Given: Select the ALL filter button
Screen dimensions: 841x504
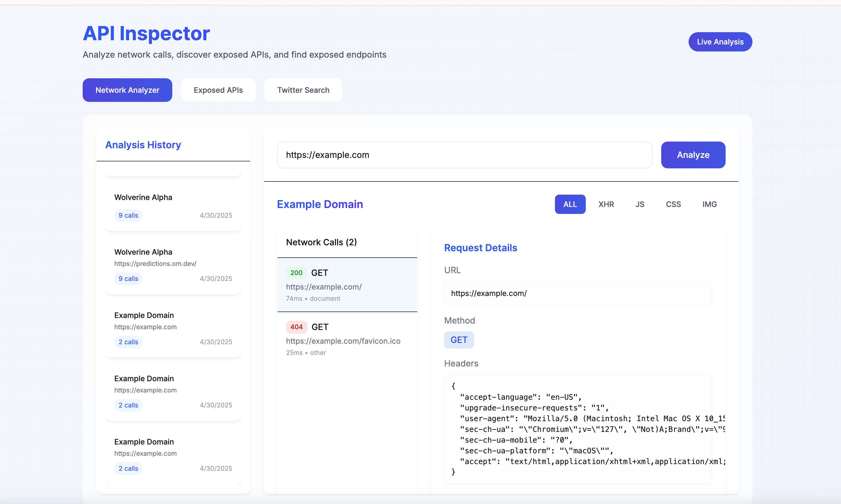Looking at the screenshot, I should (x=570, y=204).
